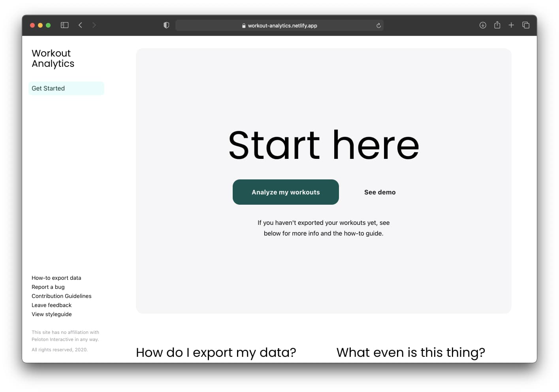
Task: Click the lock icon in the address bar
Action: (x=244, y=26)
